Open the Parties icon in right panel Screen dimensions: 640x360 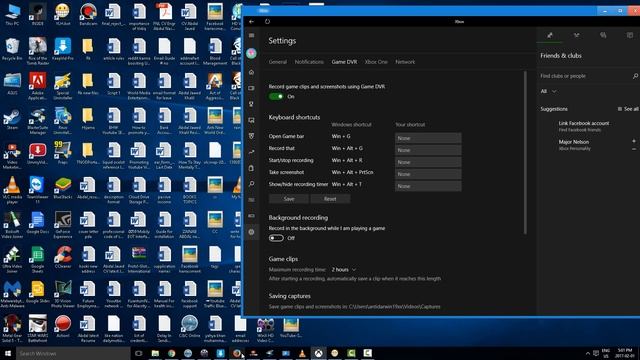(x=576, y=36)
